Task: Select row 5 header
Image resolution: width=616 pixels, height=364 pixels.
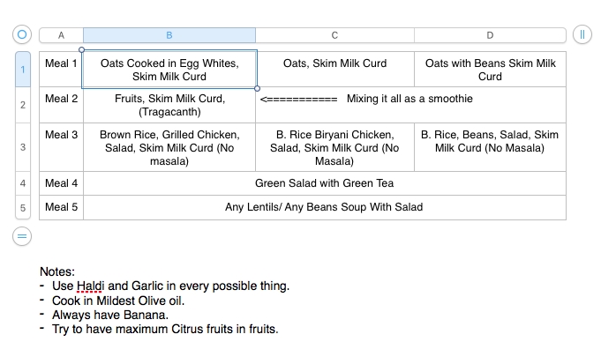Action: pyautogui.click(x=23, y=207)
